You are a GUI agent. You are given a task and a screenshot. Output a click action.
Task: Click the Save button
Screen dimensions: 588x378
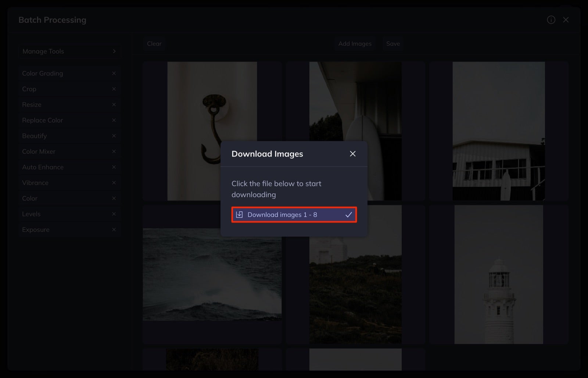393,43
